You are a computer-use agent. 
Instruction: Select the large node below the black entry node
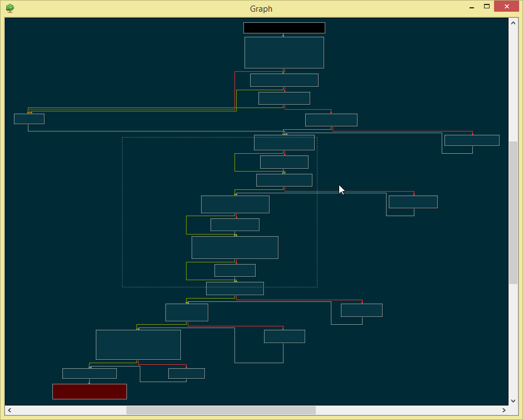coord(284,53)
